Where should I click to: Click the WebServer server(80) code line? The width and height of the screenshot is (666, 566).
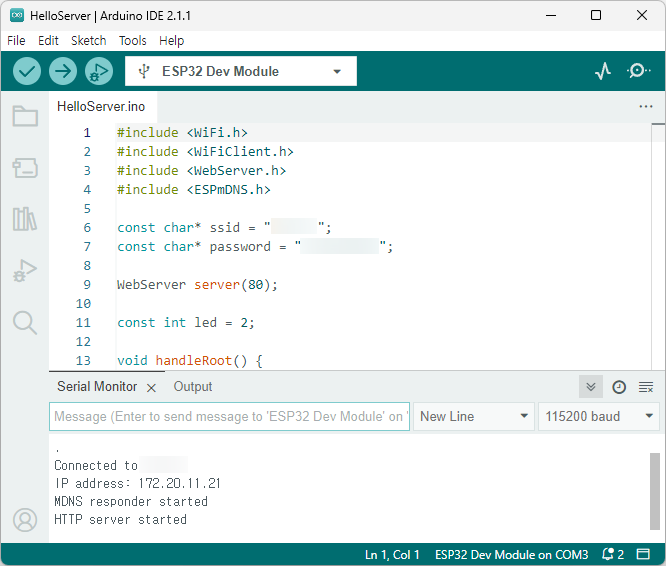[x=197, y=284]
